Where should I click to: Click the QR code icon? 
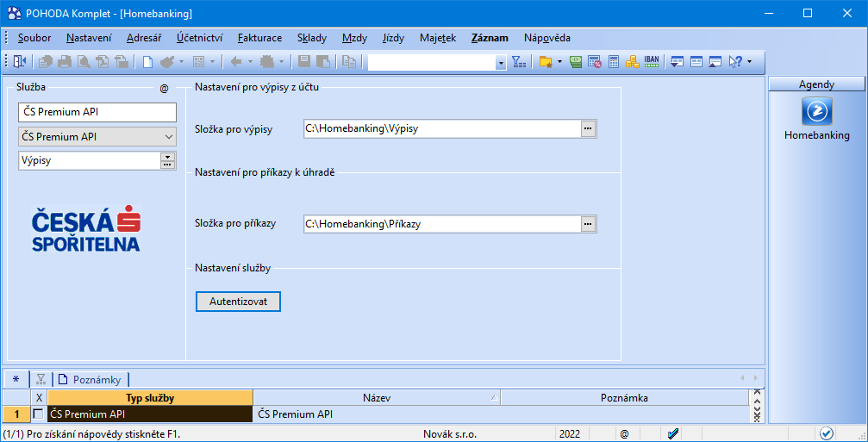(x=199, y=62)
